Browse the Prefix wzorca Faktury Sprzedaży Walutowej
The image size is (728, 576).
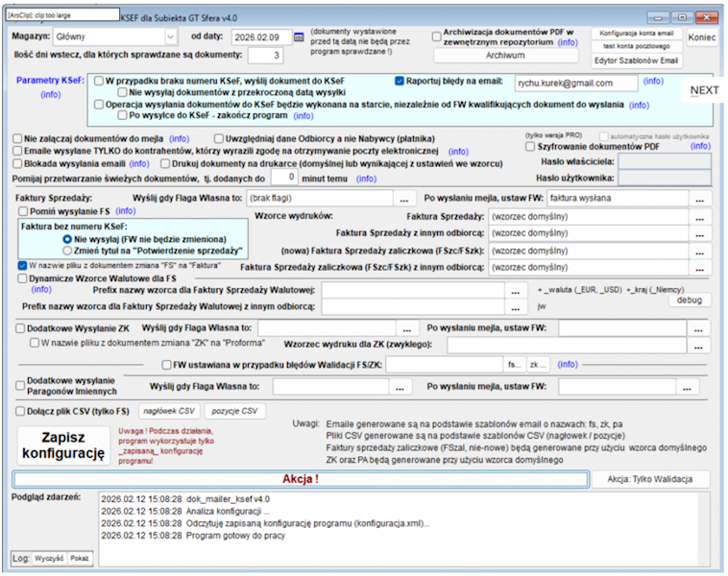(516, 291)
